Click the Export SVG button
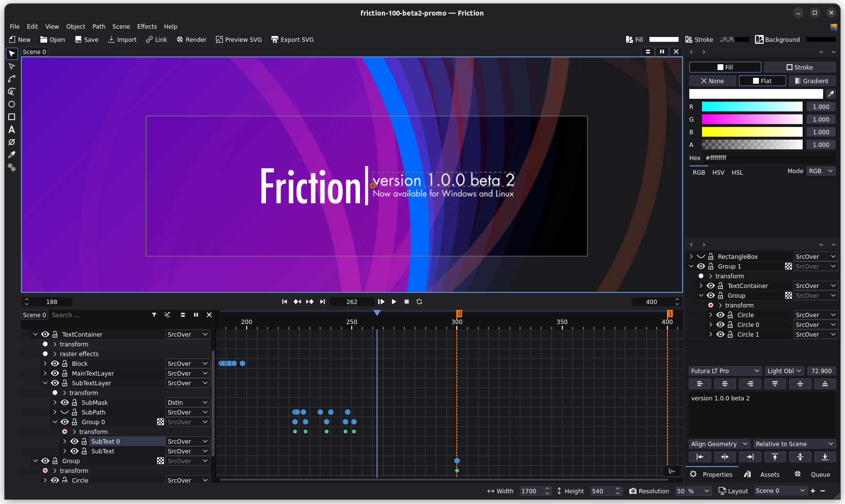Image resolution: width=845 pixels, height=504 pixels. click(292, 39)
